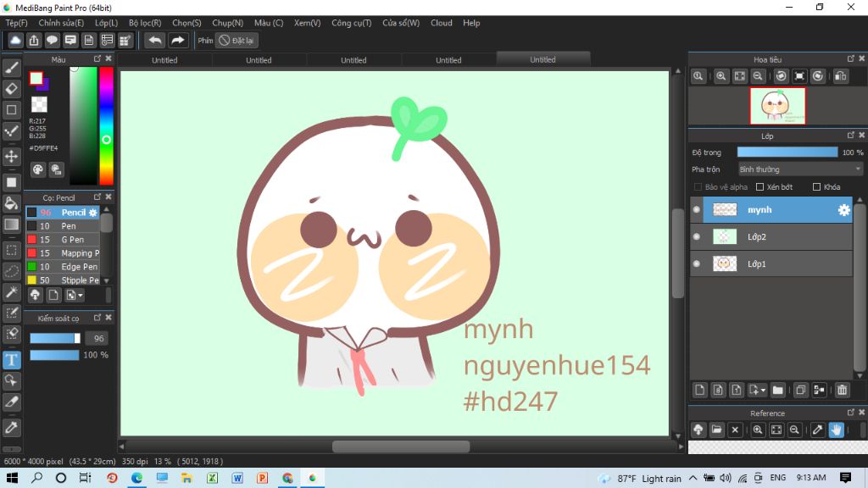Toggle the Xén bớt clipping checkbox

coord(760,187)
